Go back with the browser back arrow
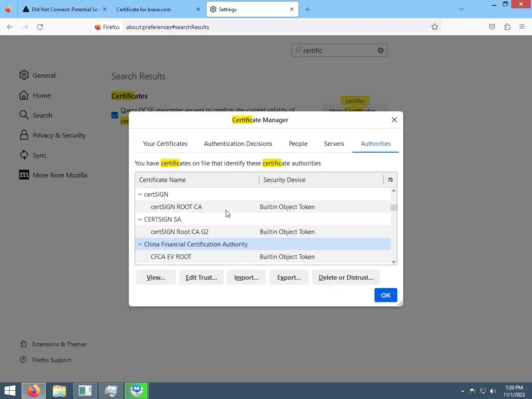Image resolution: width=532 pixels, height=399 pixels. point(10,27)
